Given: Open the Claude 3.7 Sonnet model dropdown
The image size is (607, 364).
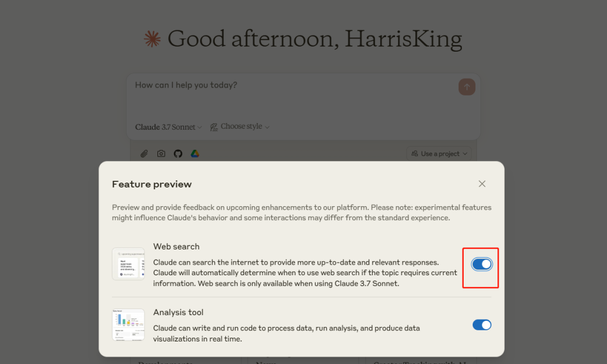Looking at the screenshot, I should [x=169, y=127].
